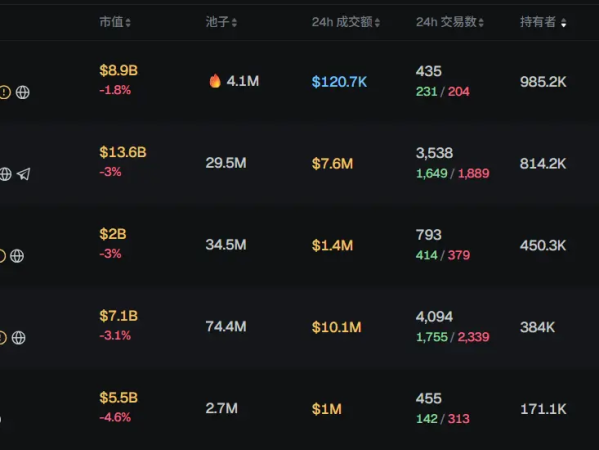Open website globe icon in $8.9B row
This screenshot has height=450, width=599.
tap(23, 92)
